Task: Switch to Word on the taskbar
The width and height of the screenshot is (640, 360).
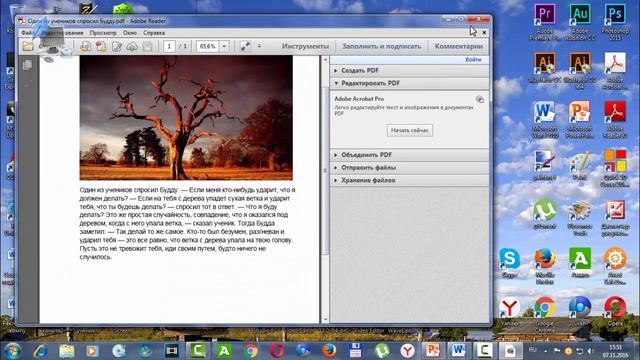Action: click(x=458, y=351)
